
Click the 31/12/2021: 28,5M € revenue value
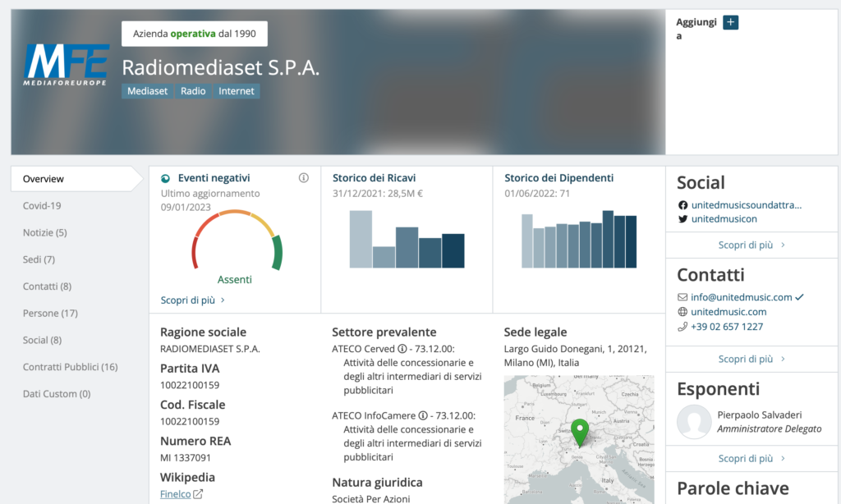point(378,194)
